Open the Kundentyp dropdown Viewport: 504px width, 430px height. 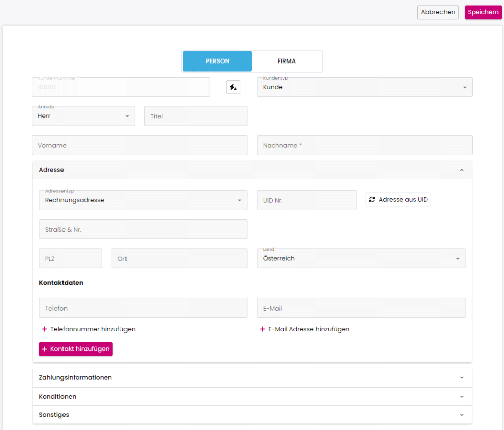364,87
